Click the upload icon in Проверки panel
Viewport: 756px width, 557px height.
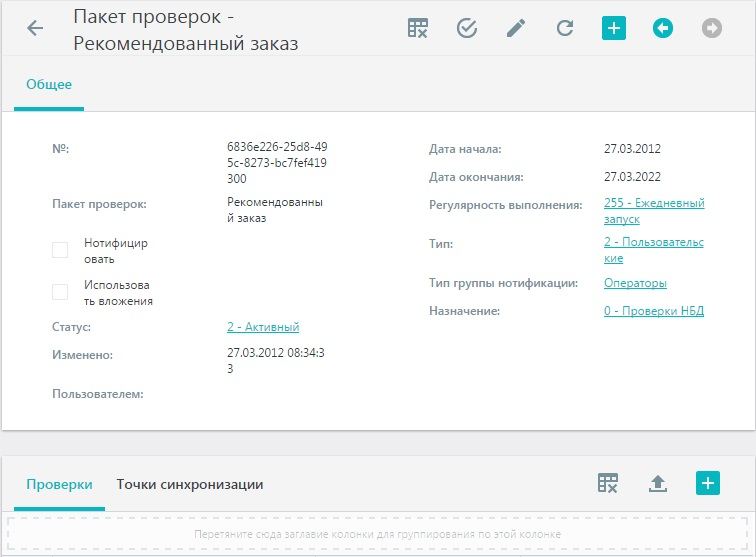[658, 483]
